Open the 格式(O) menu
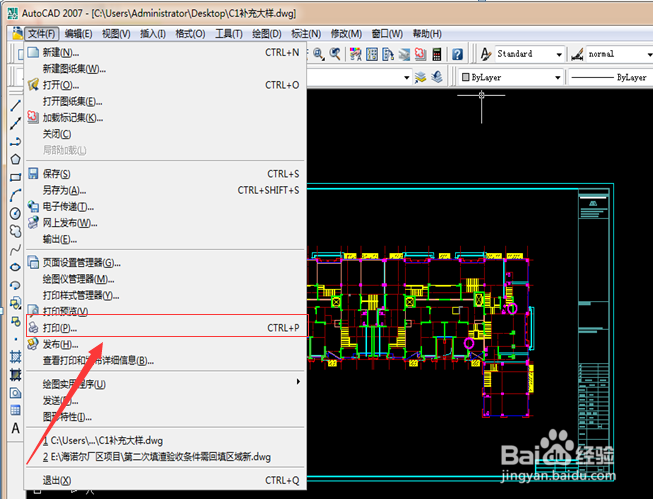This screenshot has width=653, height=499. (x=190, y=34)
